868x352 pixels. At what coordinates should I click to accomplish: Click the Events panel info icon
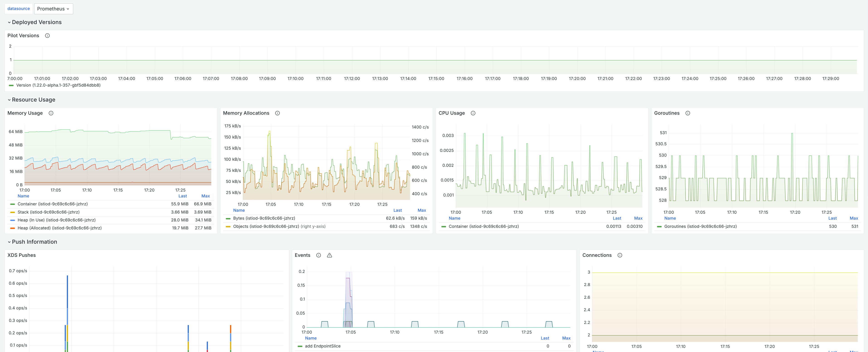pos(319,255)
